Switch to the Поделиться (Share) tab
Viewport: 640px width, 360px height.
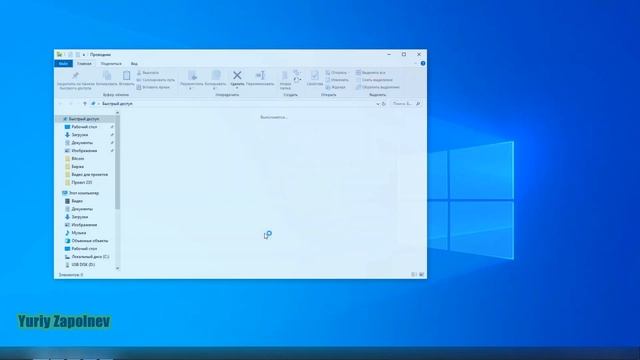pos(111,64)
